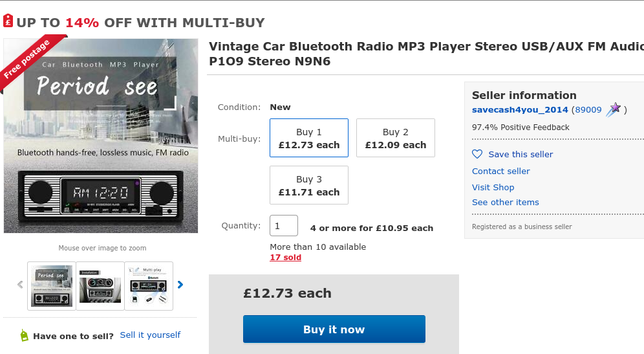Click the Quantity input field
Image resolution: width=644 pixels, height=354 pixels.
pos(284,226)
